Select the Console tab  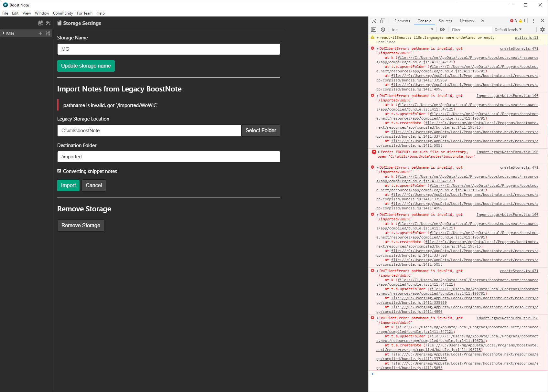coord(424,21)
